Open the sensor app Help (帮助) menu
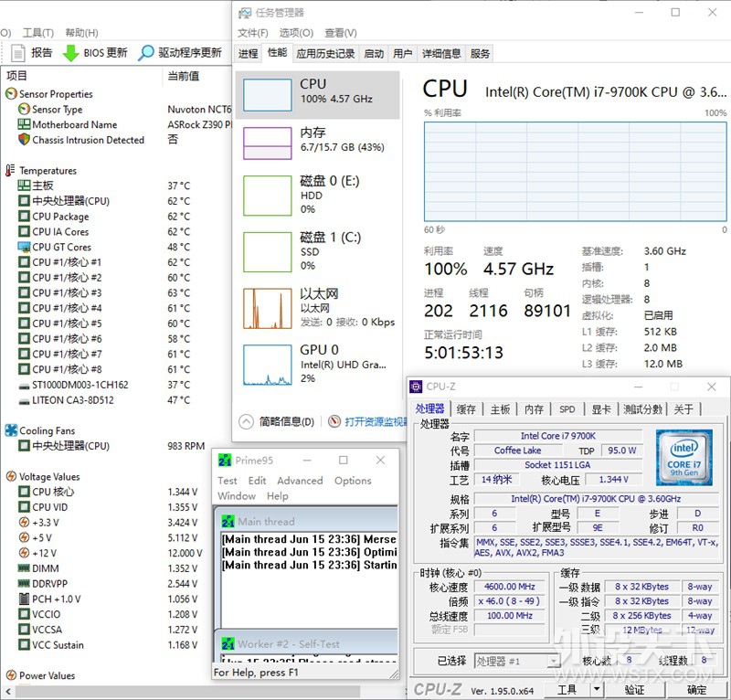The height and width of the screenshot is (700, 731). (81, 33)
